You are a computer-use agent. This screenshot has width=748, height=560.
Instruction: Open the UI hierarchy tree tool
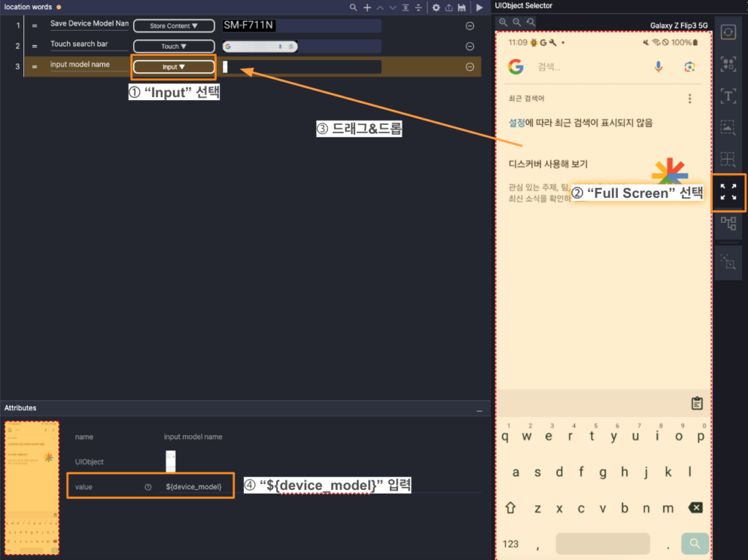click(728, 223)
